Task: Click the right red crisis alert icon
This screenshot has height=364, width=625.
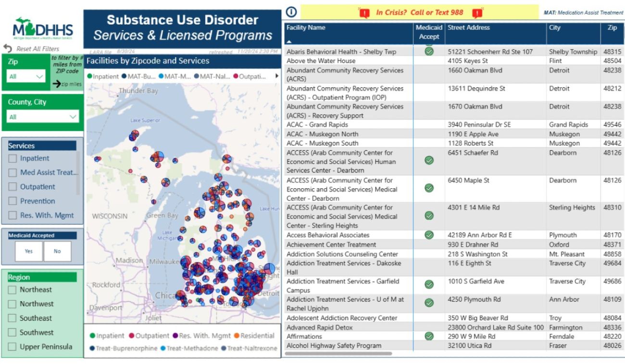Action: tap(476, 12)
